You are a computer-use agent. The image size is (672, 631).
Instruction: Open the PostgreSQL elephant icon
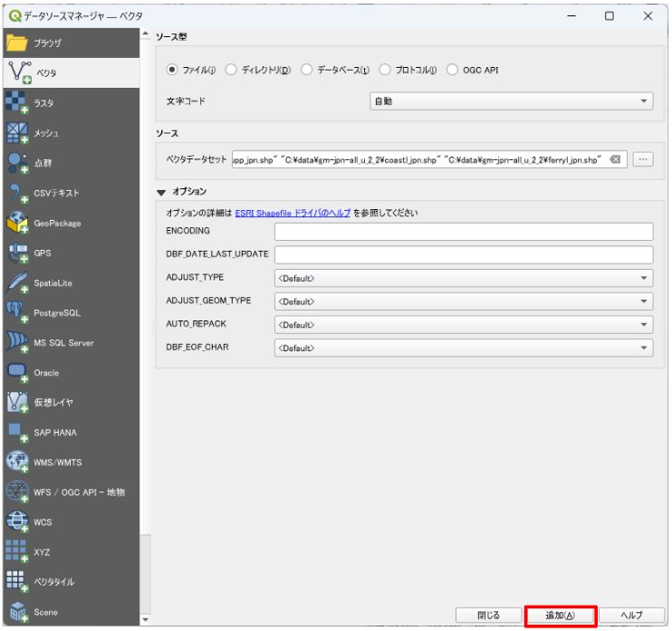(x=17, y=312)
